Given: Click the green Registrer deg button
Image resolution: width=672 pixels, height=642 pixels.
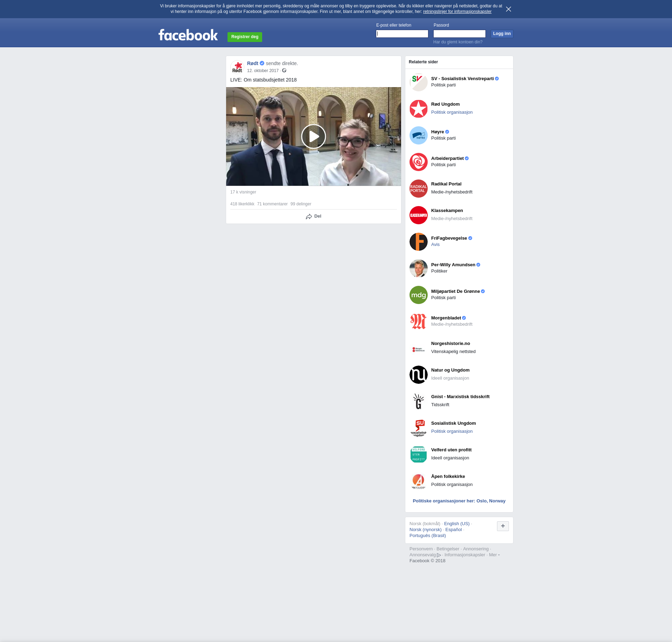Looking at the screenshot, I should coord(245,37).
